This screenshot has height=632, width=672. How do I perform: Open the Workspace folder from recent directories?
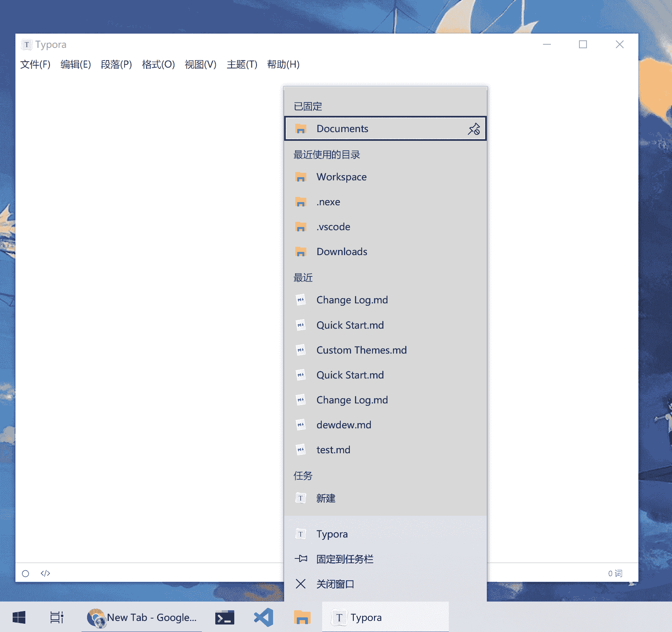(341, 177)
